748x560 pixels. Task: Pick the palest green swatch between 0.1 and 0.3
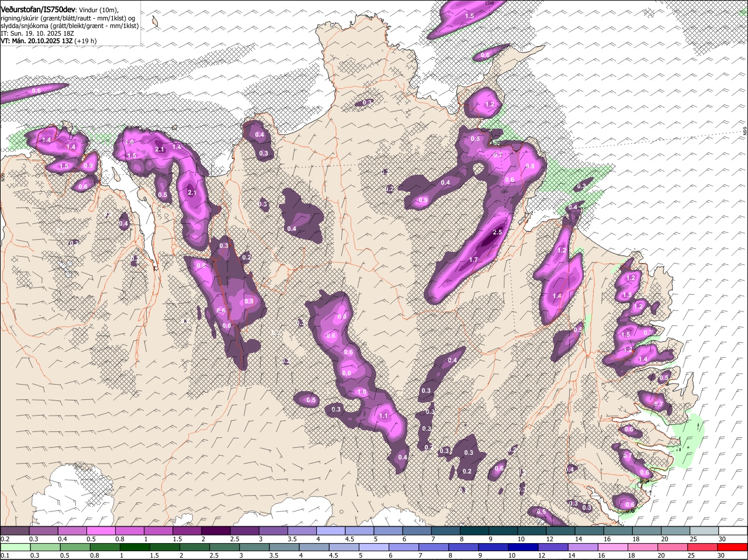coord(16,547)
